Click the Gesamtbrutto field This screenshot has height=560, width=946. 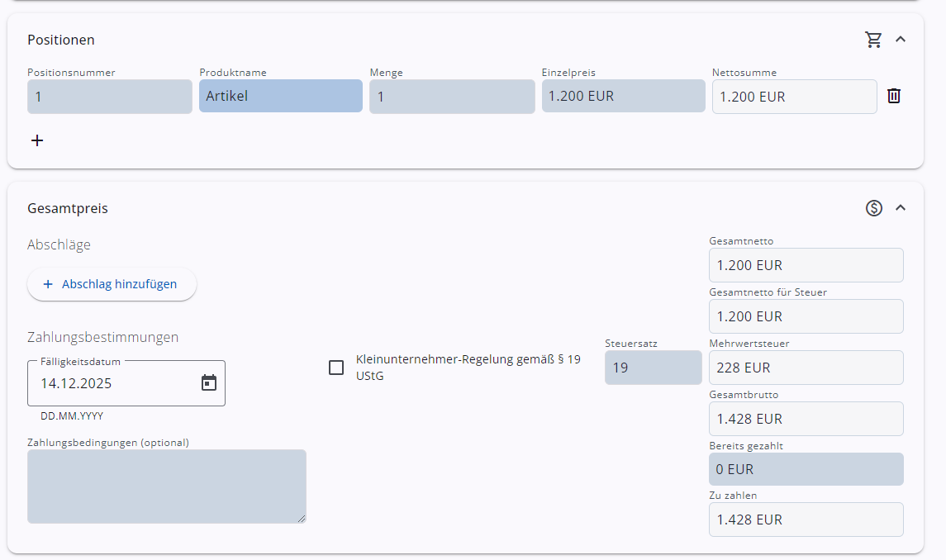pyautogui.click(x=806, y=419)
